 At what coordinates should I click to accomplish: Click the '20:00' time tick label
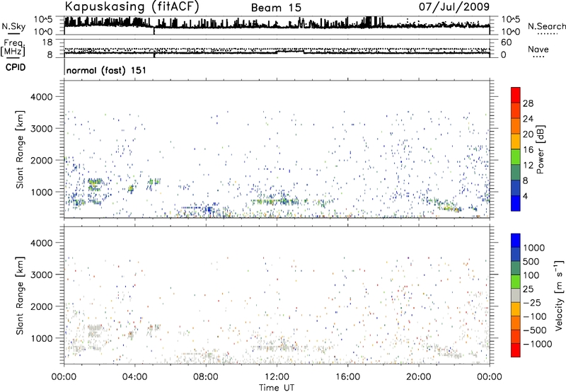point(418,377)
